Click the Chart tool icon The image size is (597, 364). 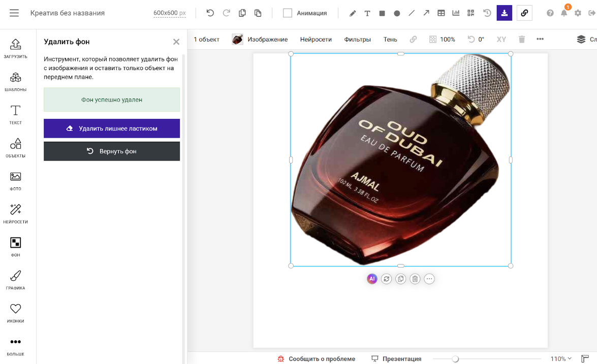[456, 13]
